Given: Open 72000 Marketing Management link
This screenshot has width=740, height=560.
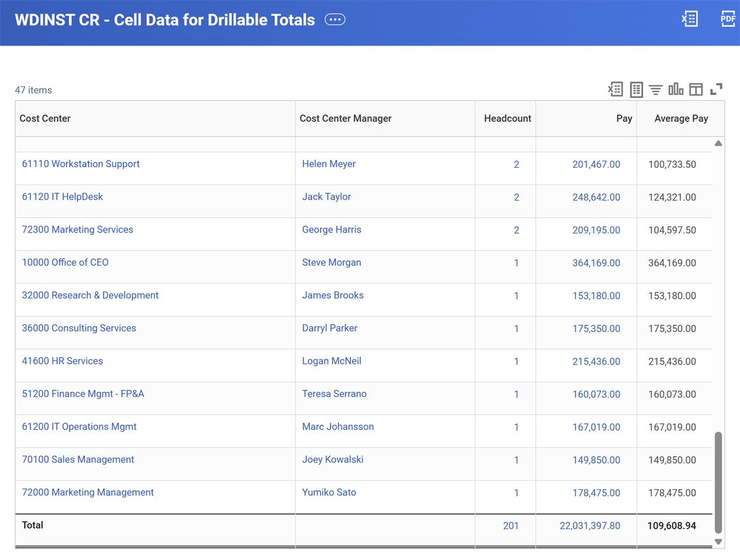Looking at the screenshot, I should coord(88,492).
